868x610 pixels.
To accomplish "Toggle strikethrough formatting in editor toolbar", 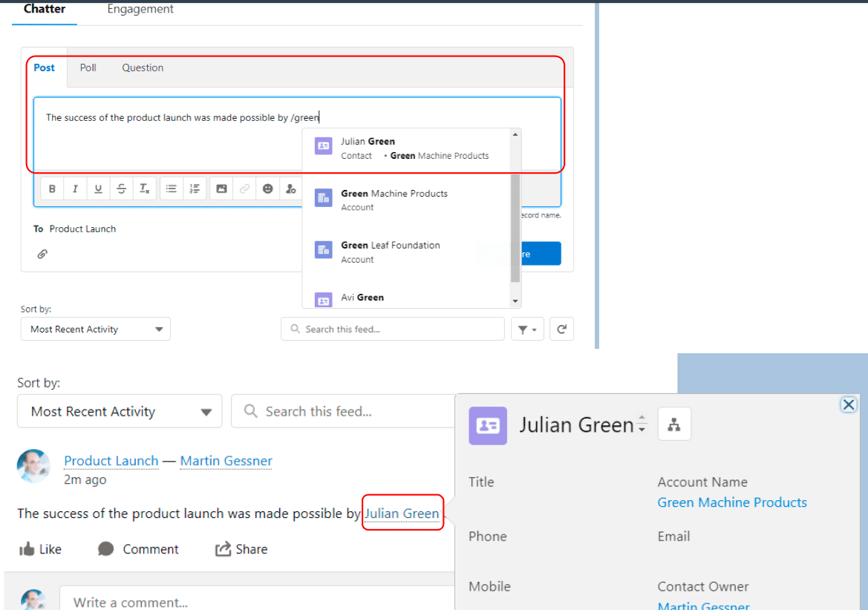I will point(121,189).
